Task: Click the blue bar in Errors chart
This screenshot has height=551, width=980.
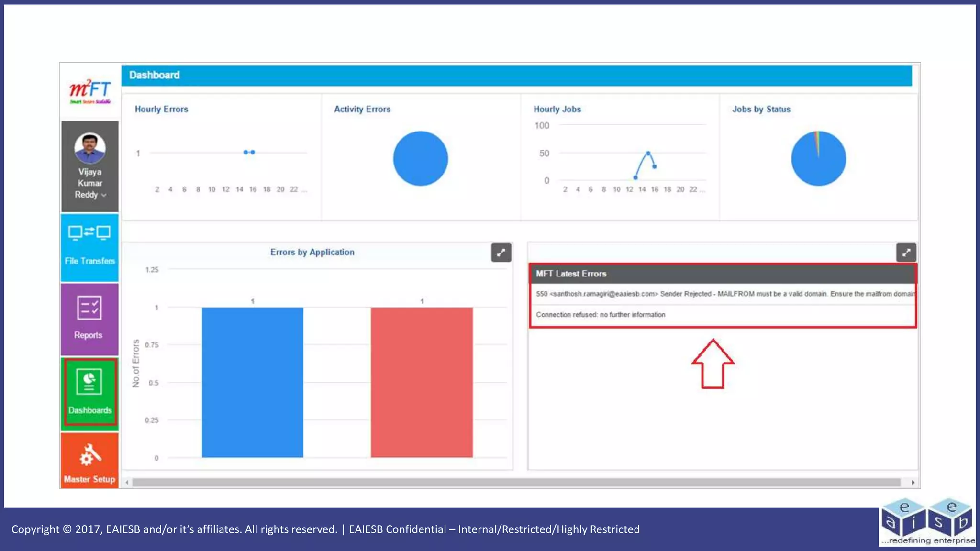Action: coord(252,383)
